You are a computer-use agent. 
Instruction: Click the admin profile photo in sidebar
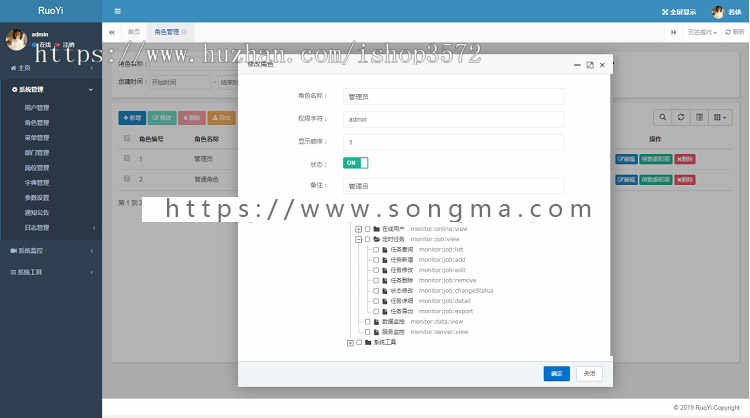16,39
